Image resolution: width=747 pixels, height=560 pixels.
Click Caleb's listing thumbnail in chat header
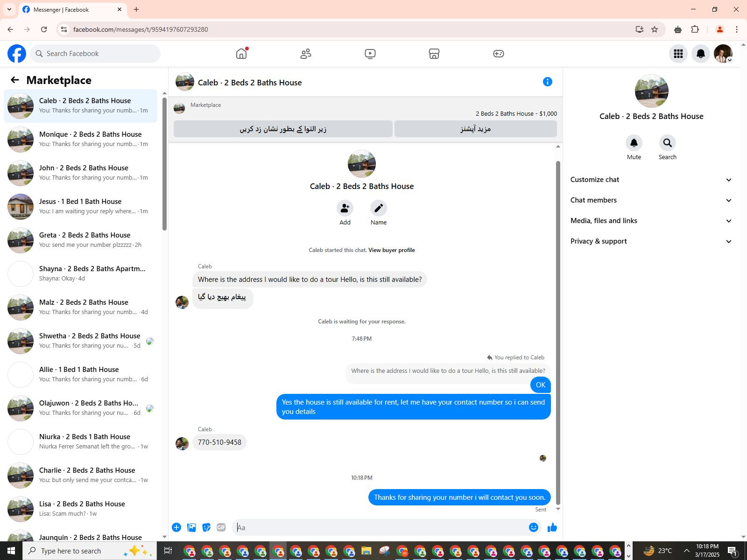[x=185, y=82]
